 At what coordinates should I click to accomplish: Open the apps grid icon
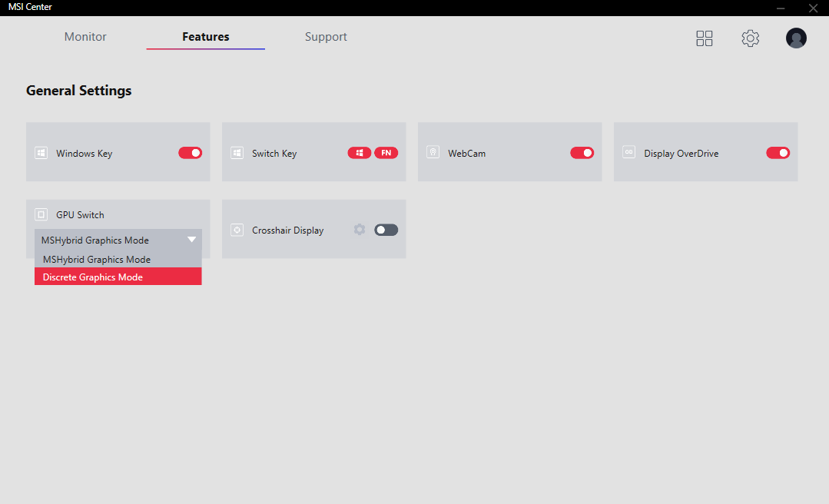705,38
